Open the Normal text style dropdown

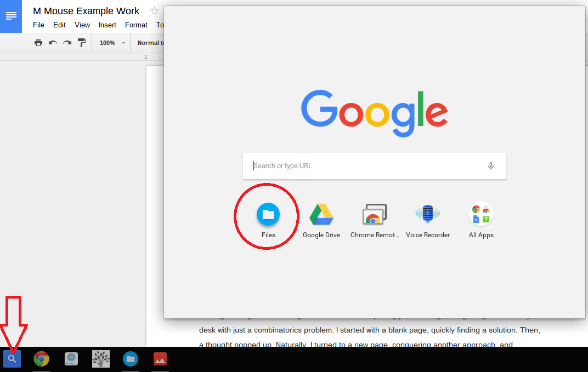click(150, 43)
